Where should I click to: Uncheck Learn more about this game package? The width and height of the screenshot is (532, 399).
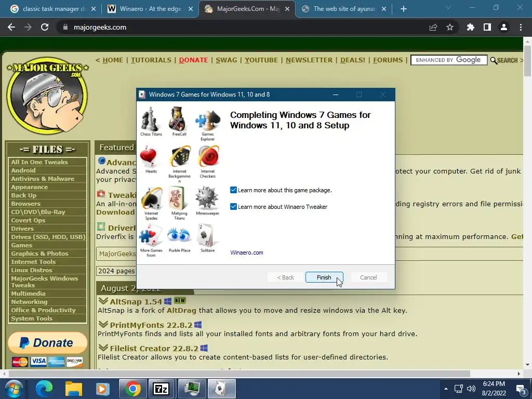pos(233,190)
